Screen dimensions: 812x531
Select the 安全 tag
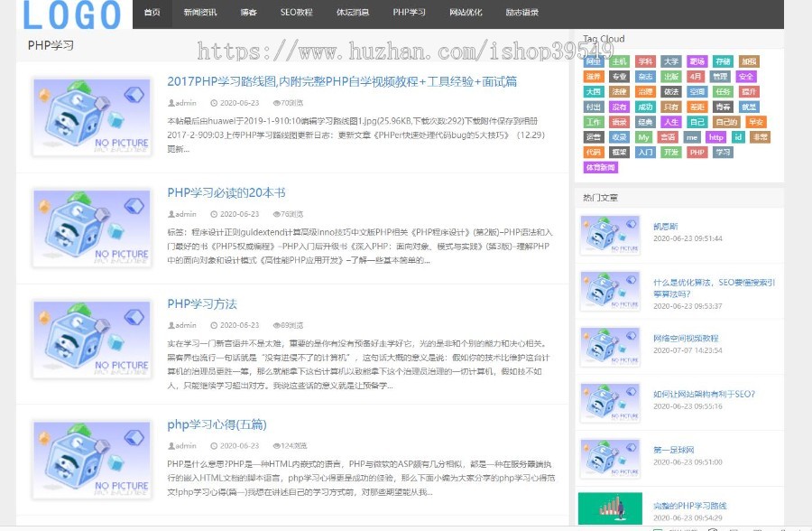pos(746,76)
